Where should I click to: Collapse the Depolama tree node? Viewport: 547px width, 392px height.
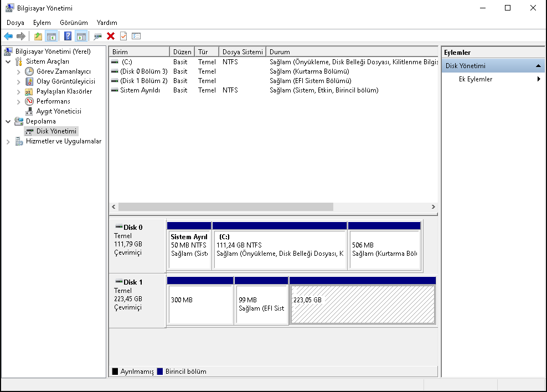click(x=8, y=122)
